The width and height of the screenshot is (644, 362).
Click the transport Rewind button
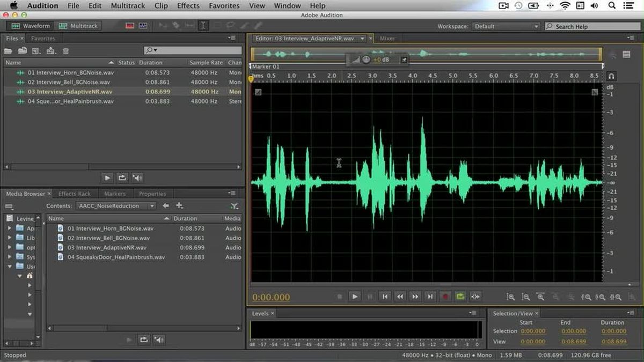(400, 297)
